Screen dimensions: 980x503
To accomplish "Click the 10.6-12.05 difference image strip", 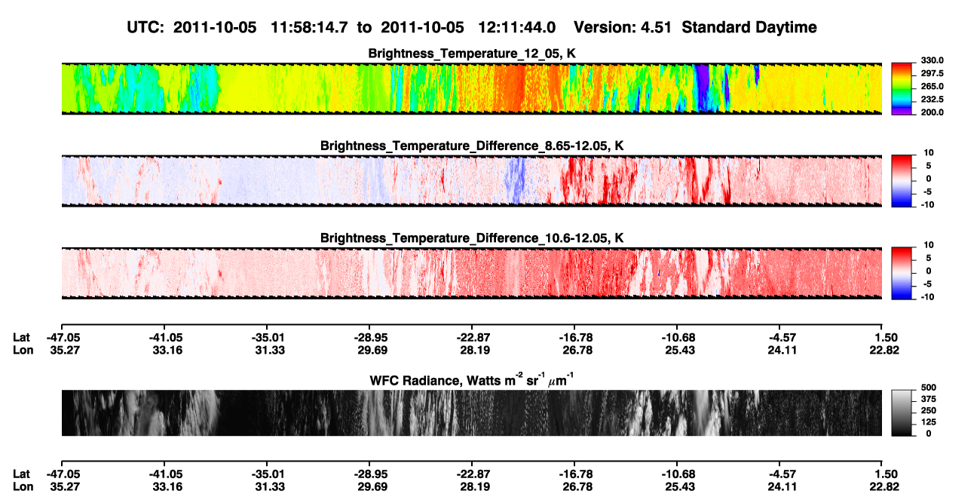I will click(x=472, y=273).
